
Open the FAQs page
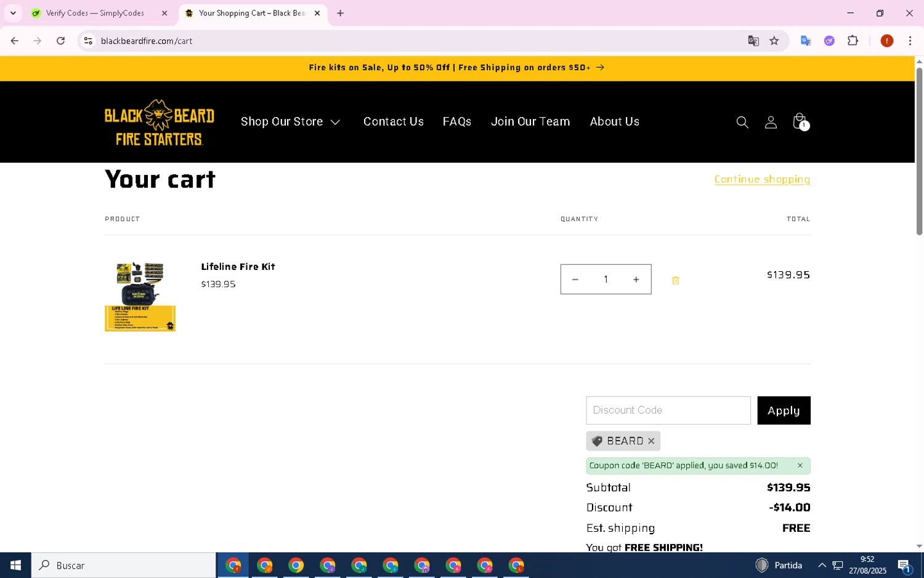pos(457,122)
